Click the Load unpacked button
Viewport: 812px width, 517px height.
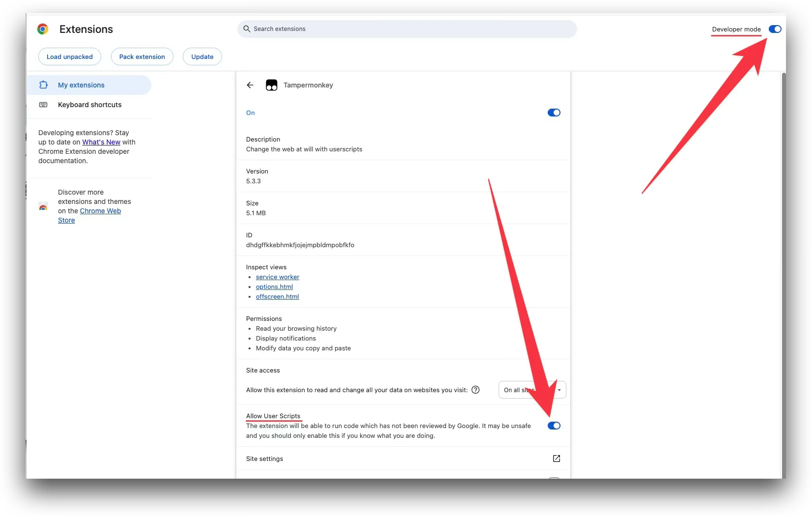point(69,57)
